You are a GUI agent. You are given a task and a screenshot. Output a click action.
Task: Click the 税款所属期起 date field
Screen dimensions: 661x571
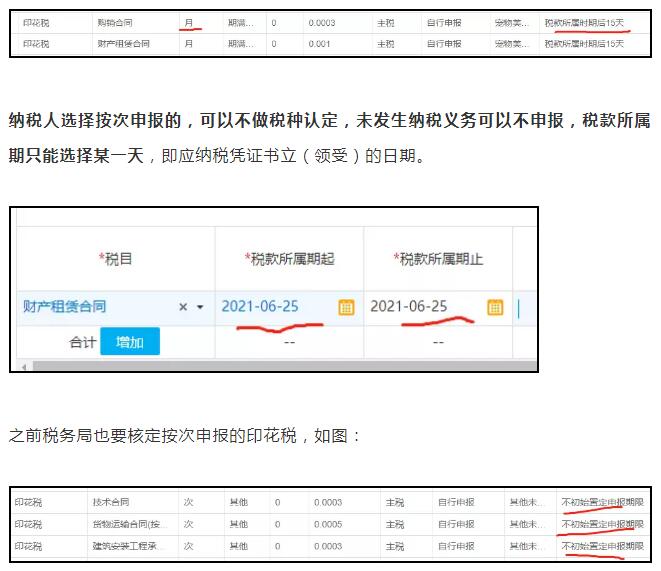coord(289,307)
